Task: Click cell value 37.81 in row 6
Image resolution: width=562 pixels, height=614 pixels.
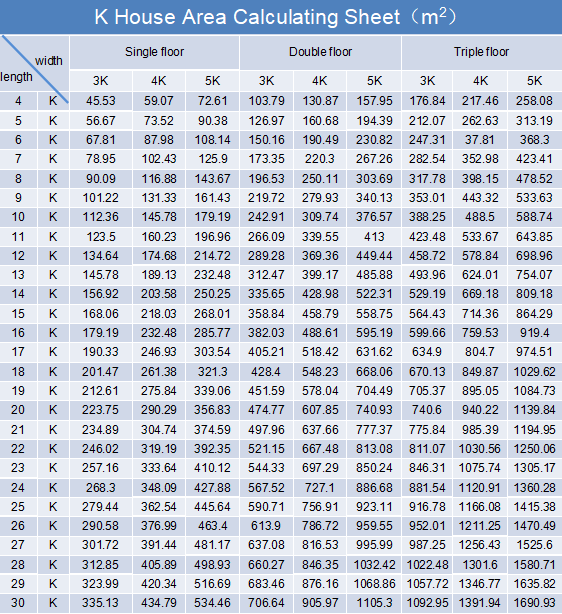Action: click(x=480, y=140)
